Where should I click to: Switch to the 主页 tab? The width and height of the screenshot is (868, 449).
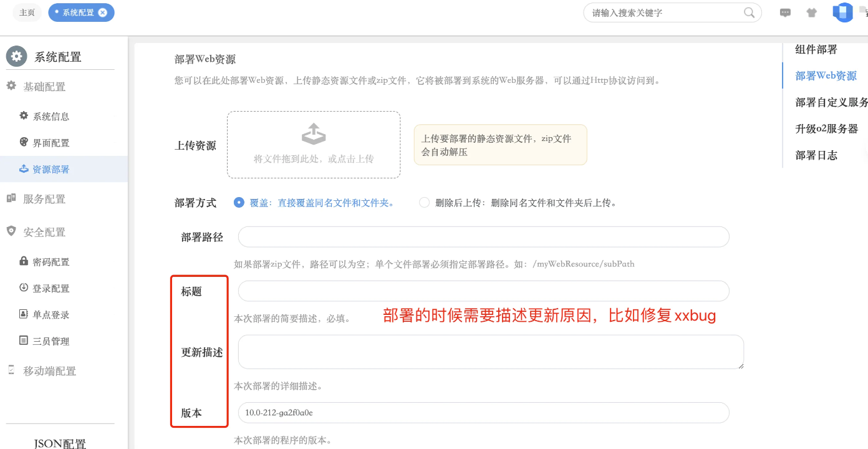coord(27,12)
